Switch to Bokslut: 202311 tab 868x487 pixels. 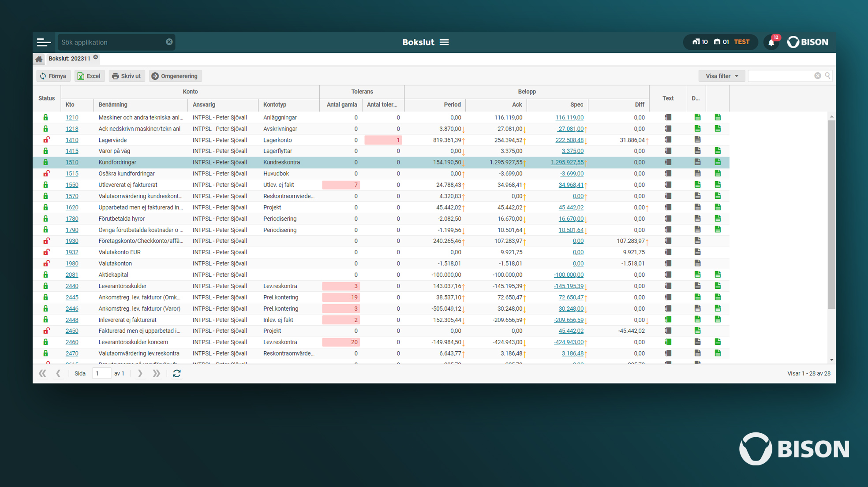pos(69,59)
